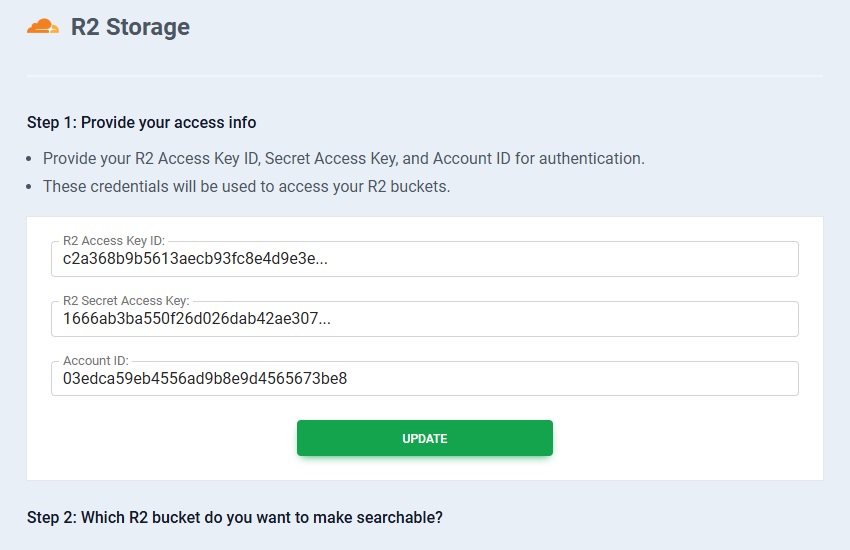Click the horizontal divider under the header
This screenshot has width=850, height=550.
tap(424, 76)
